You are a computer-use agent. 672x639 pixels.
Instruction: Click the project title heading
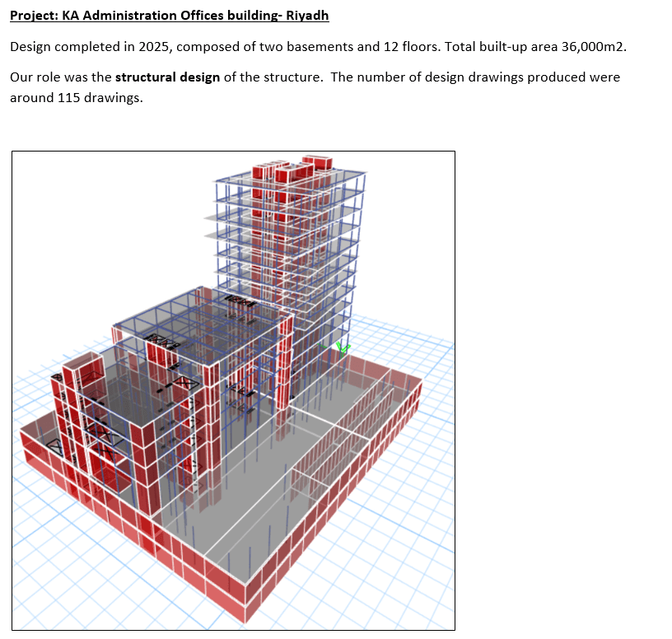coord(169,16)
